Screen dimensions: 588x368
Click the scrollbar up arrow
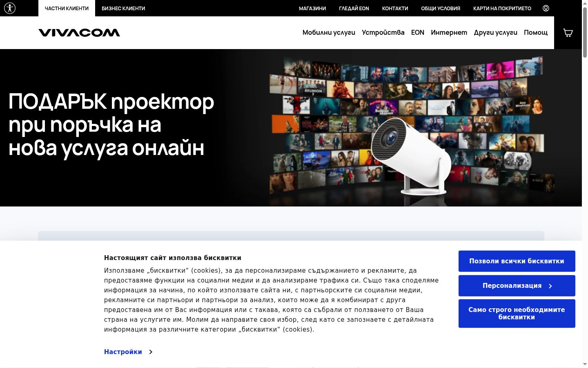coord(585,3)
